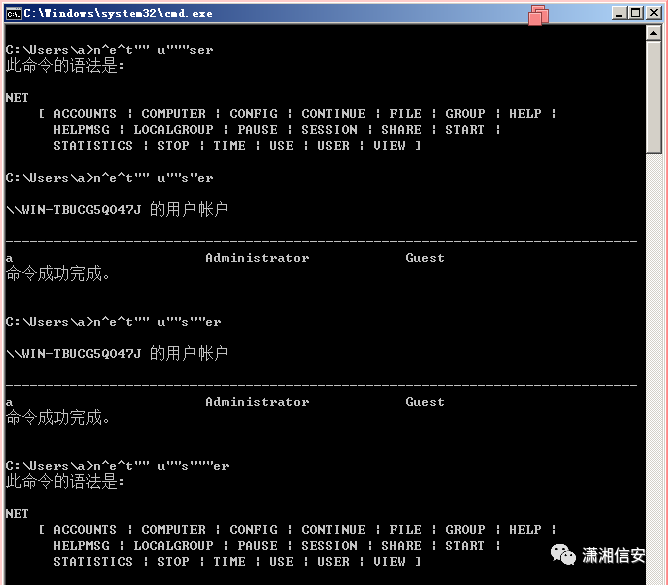
Task: Click VIEW in the first NET syntax list
Action: pos(389,146)
